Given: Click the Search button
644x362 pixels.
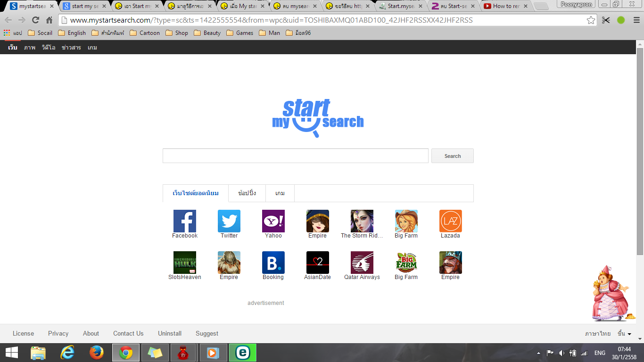Looking at the screenshot, I should pos(453,156).
